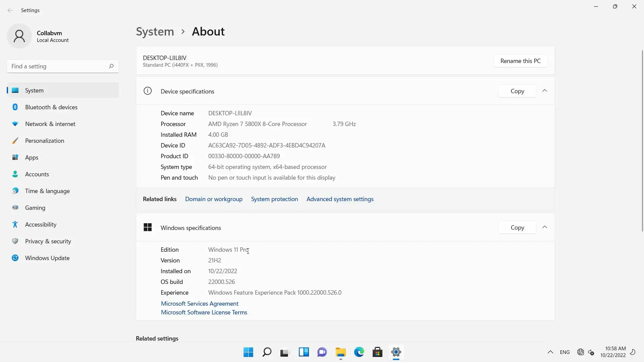The image size is (644, 362).
Task: Select the Gaming category
Action: 35,208
